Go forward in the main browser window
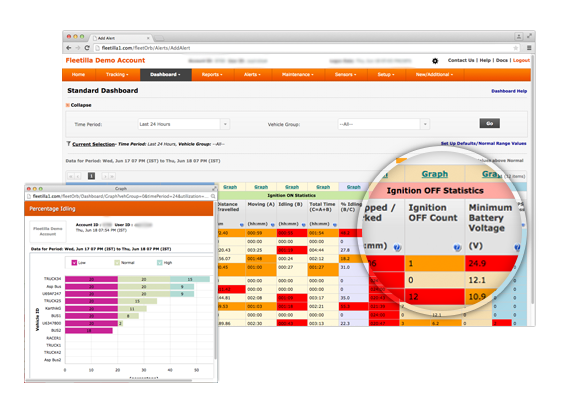The image size is (564, 402). (78, 48)
